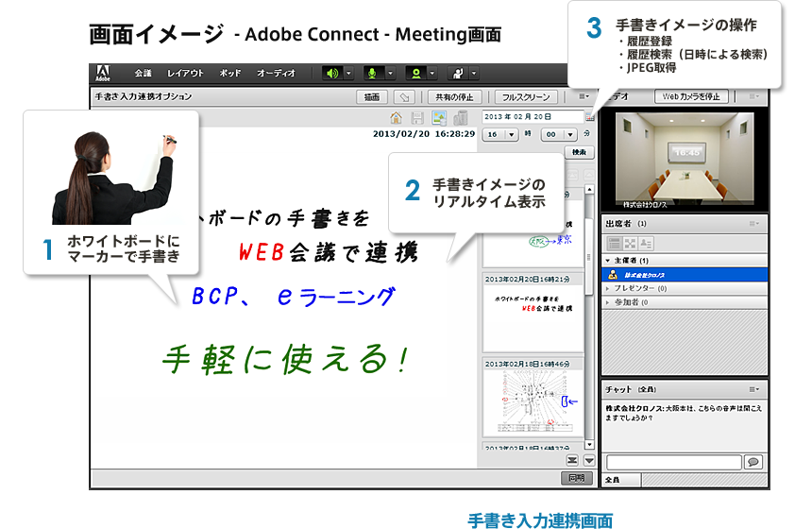
Task: Select the 全員 chat tab
Action: tap(620, 480)
